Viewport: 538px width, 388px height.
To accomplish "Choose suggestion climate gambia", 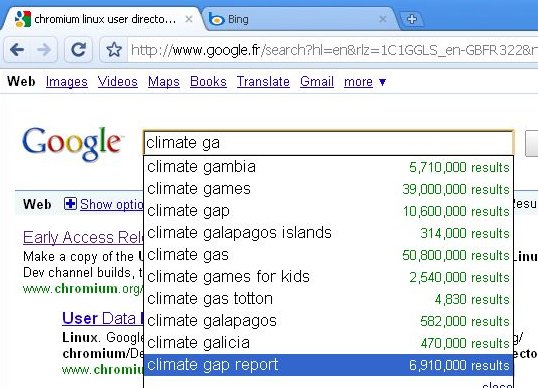I will point(328,167).
